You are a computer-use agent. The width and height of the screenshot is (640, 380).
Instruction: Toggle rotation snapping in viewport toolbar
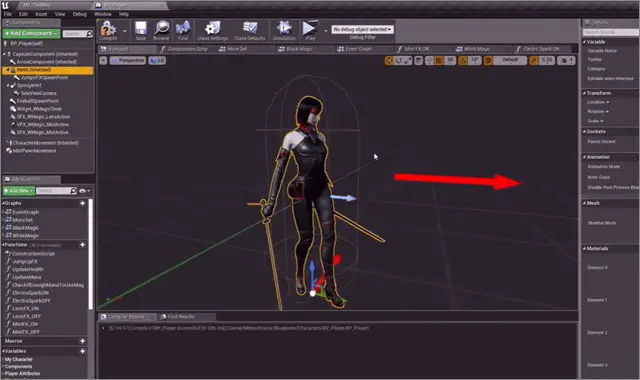[463, 60]
